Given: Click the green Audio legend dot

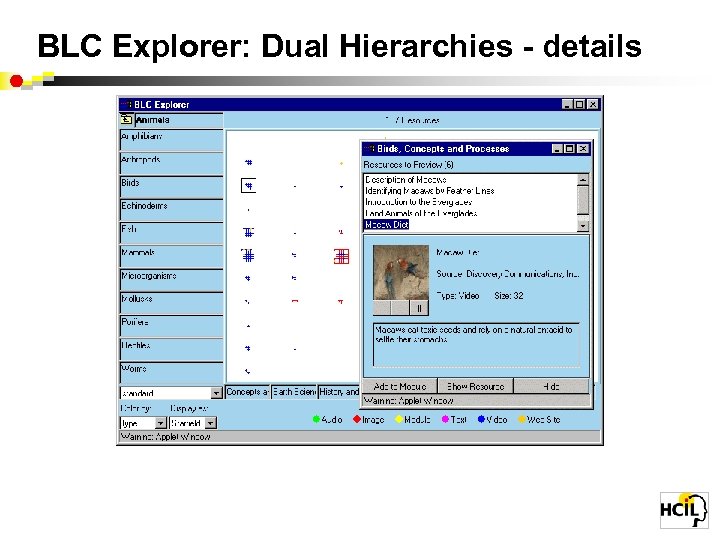Looking at the screenshot, I should pyautogui.click(x=316, y=419).
